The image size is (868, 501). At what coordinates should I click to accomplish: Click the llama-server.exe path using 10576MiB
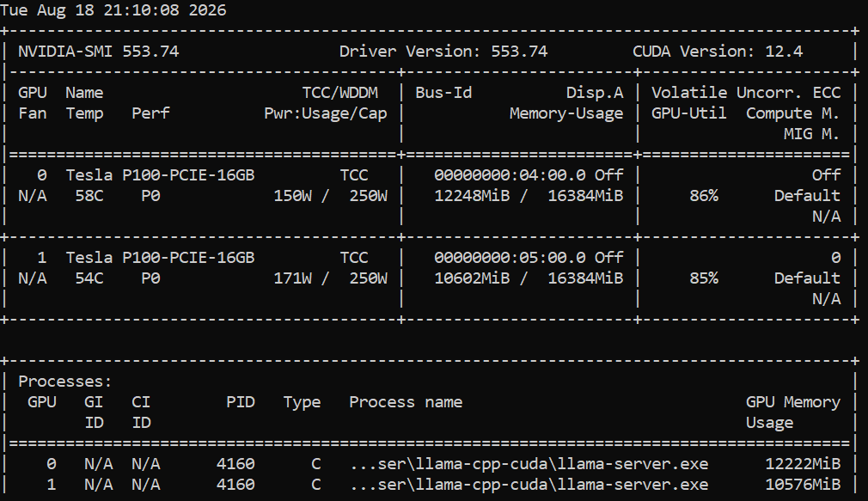click(529, 485)
